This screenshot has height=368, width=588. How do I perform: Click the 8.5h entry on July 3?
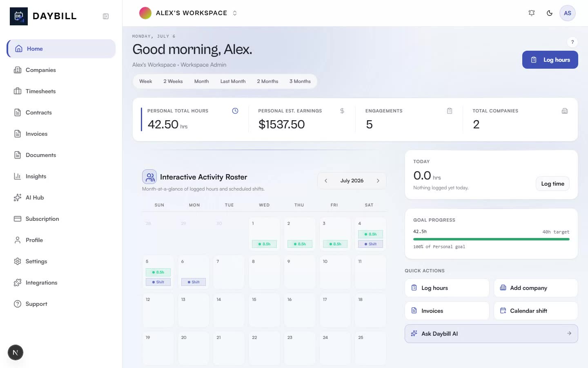coord(335,244)
